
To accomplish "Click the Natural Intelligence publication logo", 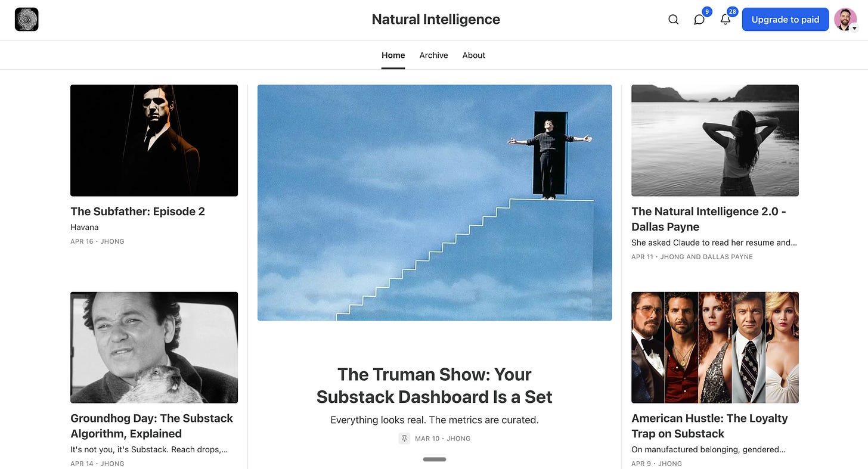I will pos(27,20).
